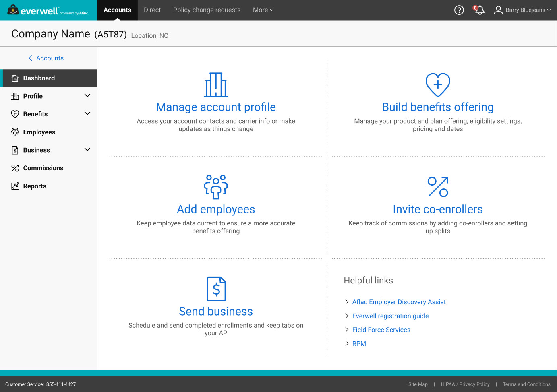Open Policy change requests tab
The width and height of the screenshot is (557, 392).
207,10
